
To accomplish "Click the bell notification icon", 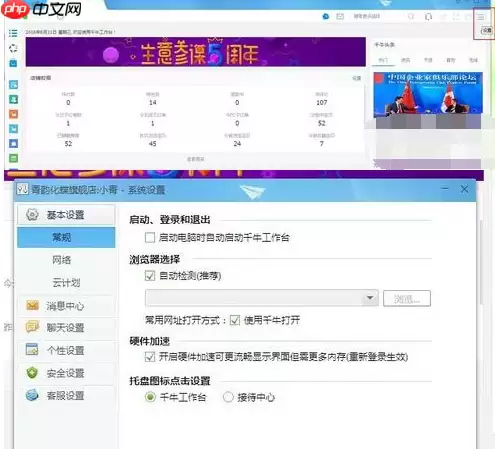I will [x=429, y=16].
